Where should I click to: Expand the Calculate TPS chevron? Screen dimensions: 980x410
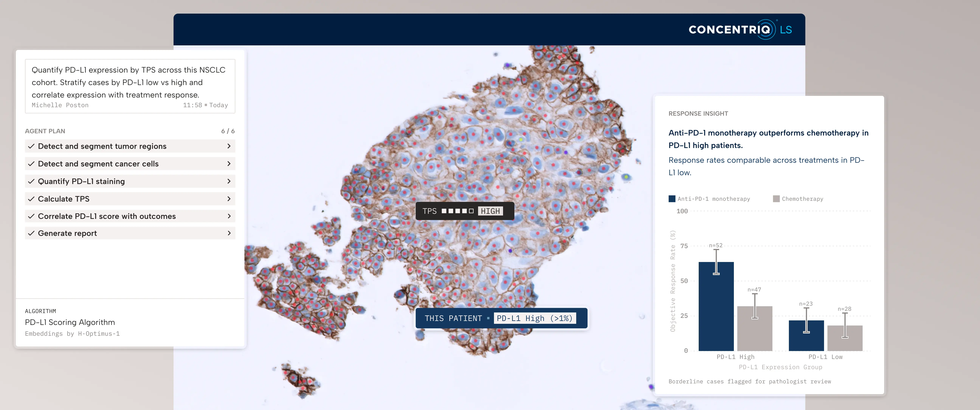tap(229, 198)
